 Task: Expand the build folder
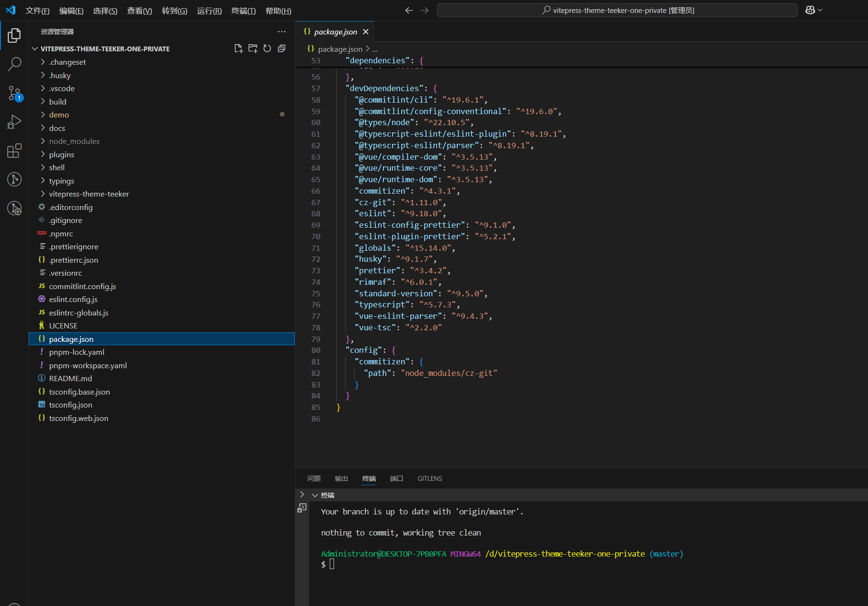pyautogui.click(x=58, y=102)
